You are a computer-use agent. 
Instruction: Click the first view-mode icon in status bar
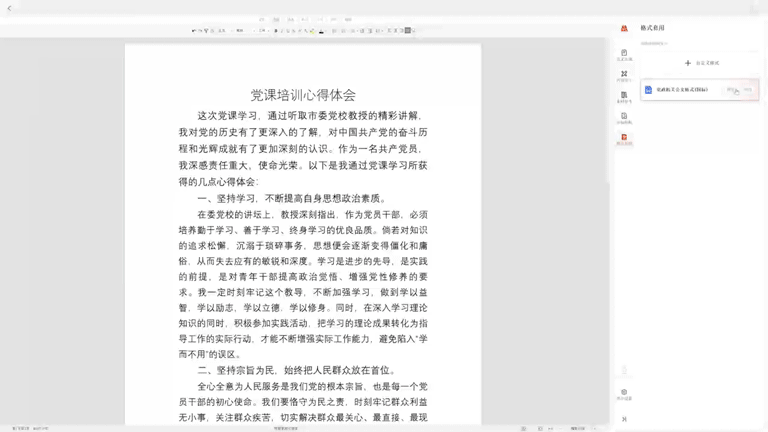tap(524, 428)
